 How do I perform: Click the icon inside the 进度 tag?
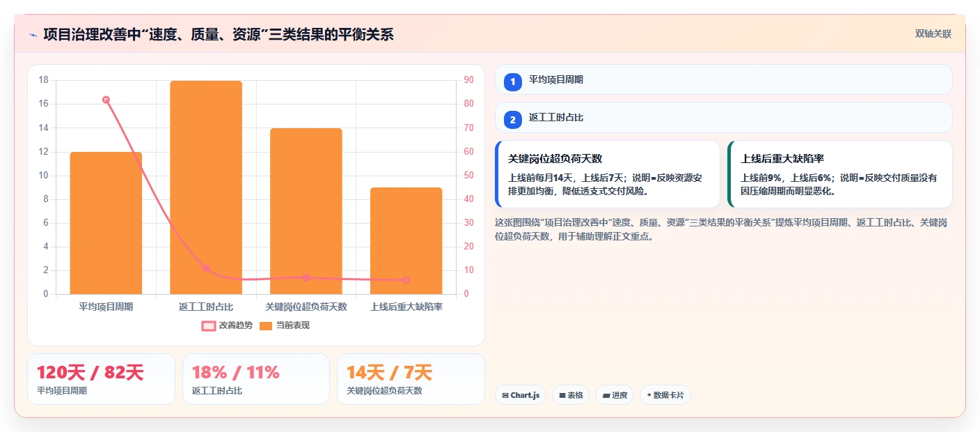(606, 395)
